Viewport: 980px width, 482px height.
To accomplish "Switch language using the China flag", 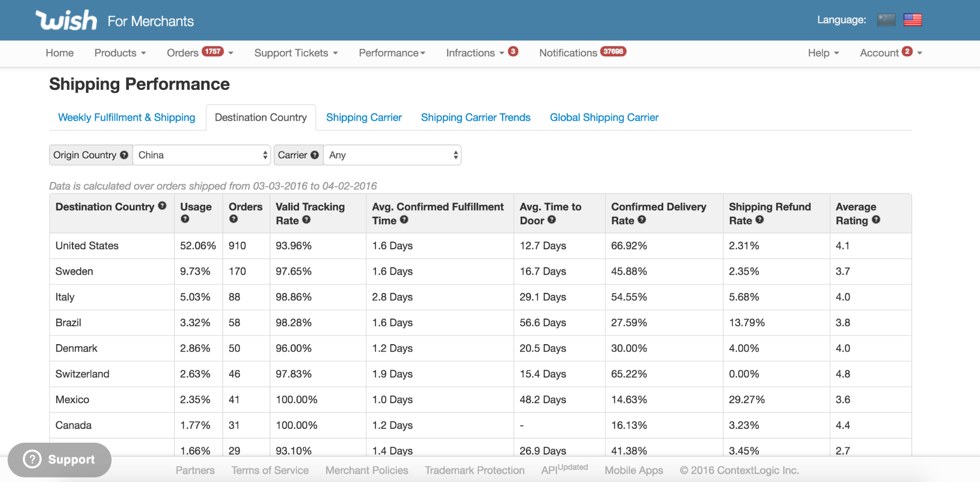I will click(x=886, y=20).
